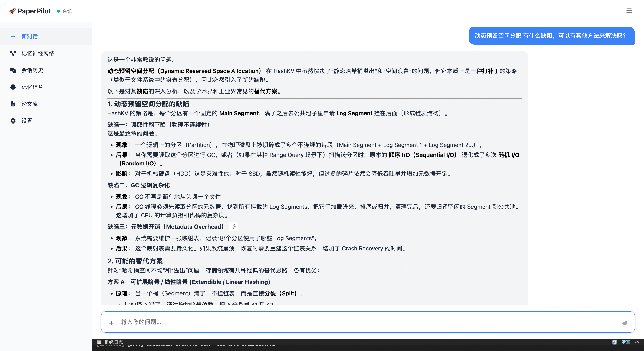Screen dimensions: 644x351
Task: Focus the 输入您的问题 input field
Action: click(x=368, y=322)
